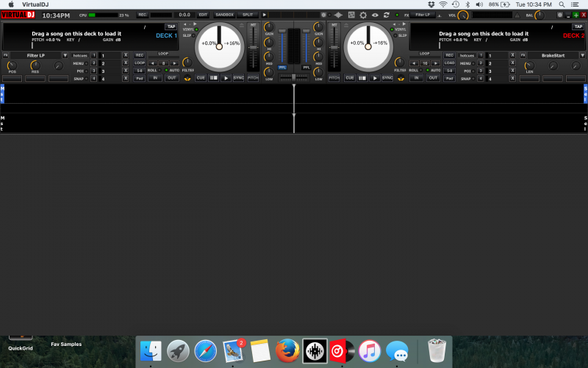Click the refresh arrows icon in the top bar
The width and height of the screenshot is (588, 368).
point(387,15)
